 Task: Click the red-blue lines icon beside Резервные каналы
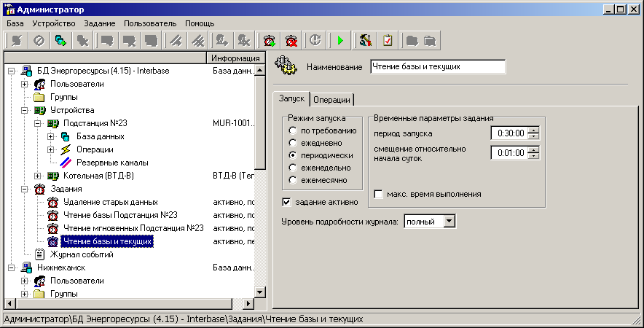click(66, 163)
